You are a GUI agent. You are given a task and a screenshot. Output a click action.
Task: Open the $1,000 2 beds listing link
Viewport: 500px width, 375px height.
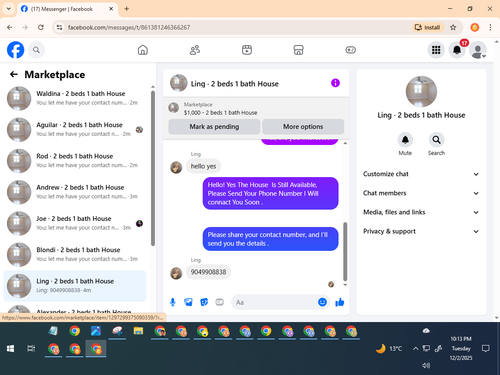pyautogui.click(x=220, y=113)
